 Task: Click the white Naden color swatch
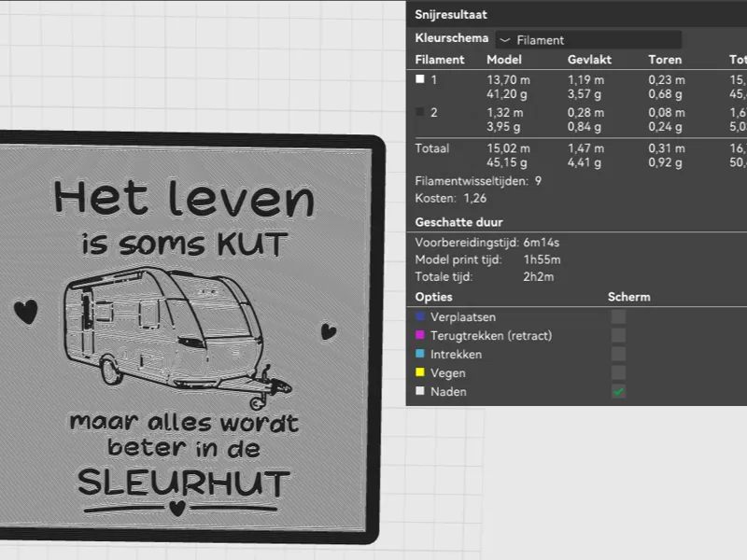pos(419,391)
